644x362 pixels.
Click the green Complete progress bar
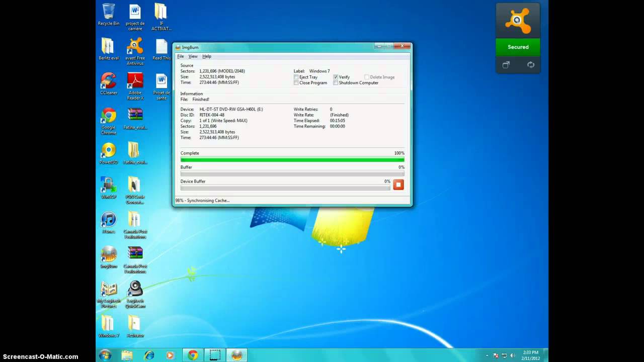click(x=292, y=160)
